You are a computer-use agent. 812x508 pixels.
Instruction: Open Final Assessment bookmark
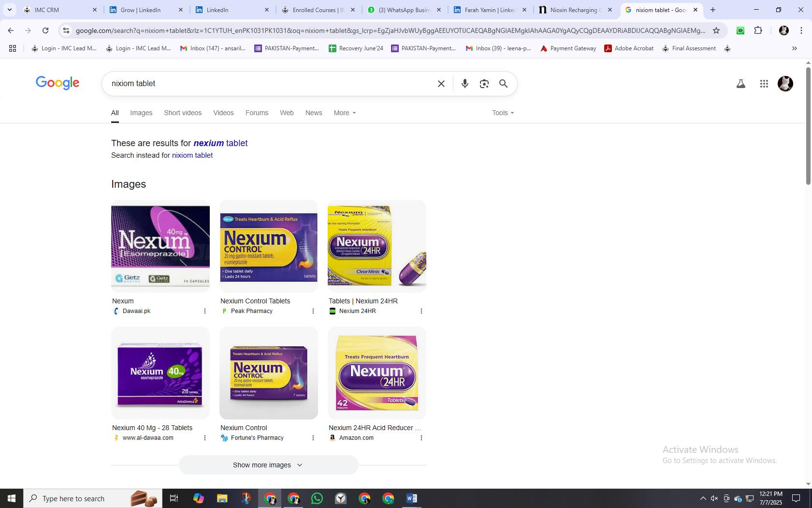pos(689,48)
